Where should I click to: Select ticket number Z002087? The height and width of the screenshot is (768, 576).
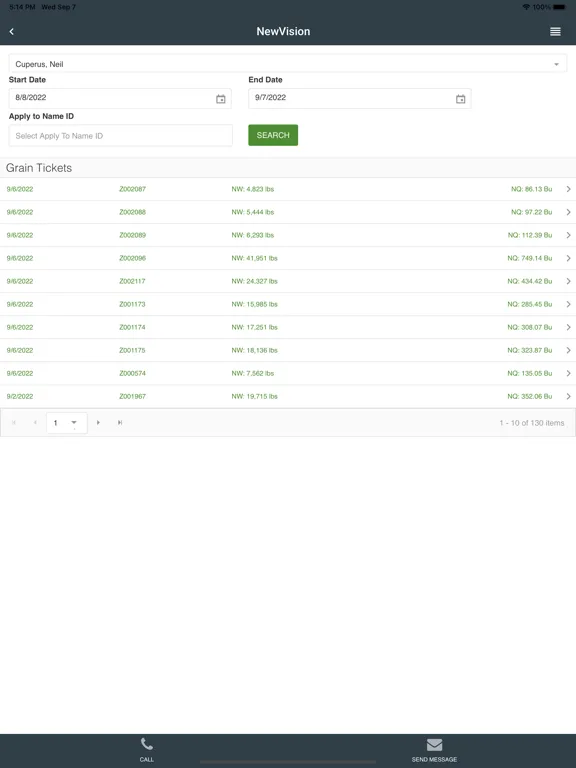132,189
